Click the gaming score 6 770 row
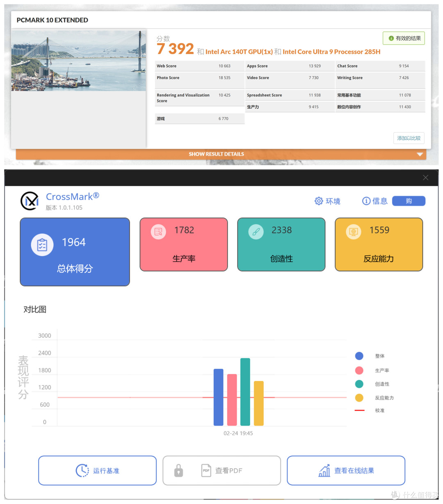The height and width of the screenshot is (504, 443). tap(200, 119)
